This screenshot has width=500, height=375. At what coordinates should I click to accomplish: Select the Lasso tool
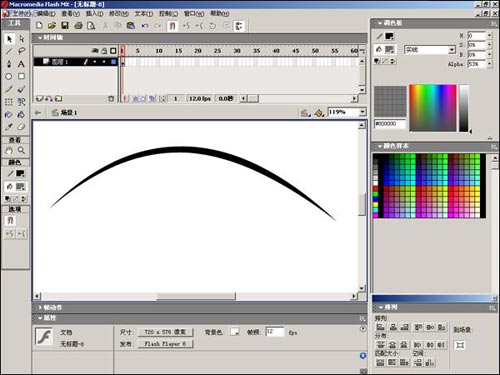(x=22, y=51)
